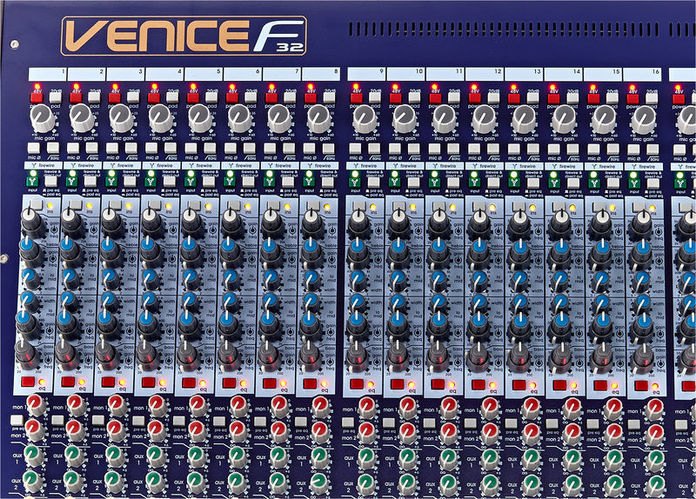
Task: Enable 80Hz high-pass filter on channel 14
Action: (573, 149)
